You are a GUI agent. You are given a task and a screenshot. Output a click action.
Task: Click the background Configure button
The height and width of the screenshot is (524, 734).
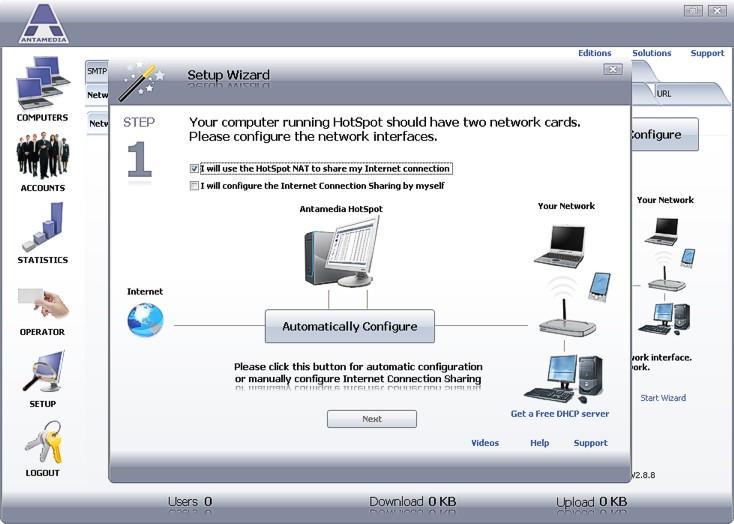[665, 134]
